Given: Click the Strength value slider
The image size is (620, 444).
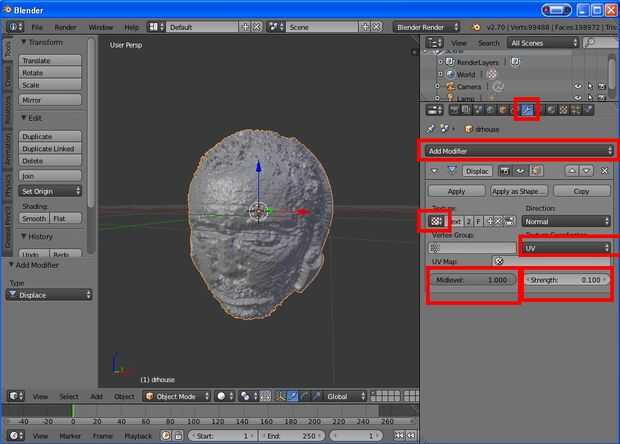Looking at the screenshot, I should pos(566,280).
